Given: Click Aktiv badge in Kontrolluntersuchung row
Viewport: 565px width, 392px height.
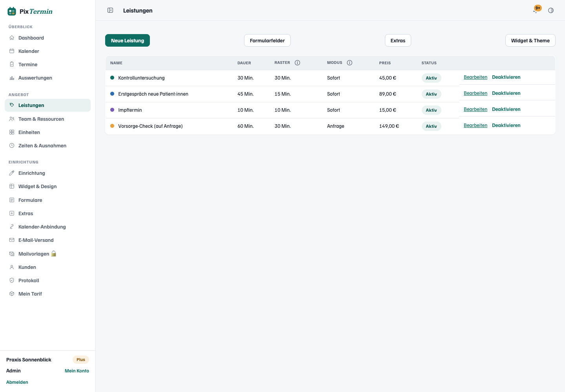Looking at the screenshot, I should pyautogui.click(x=431, y=78).
